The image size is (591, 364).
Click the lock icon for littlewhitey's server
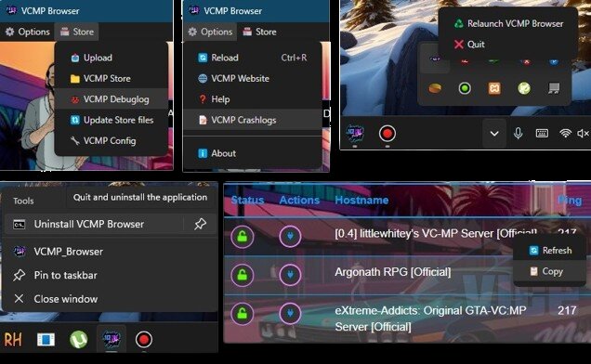(242, 237)
